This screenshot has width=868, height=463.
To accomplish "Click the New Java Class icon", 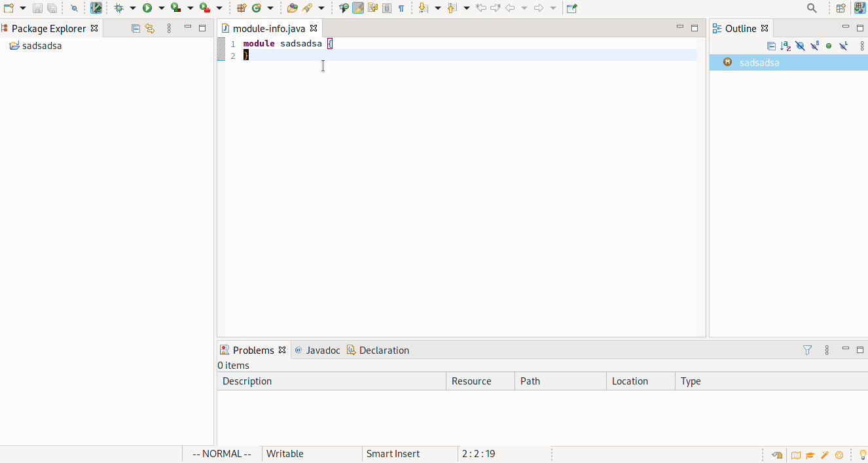I will pyautogui.click(x=256, y=8).
